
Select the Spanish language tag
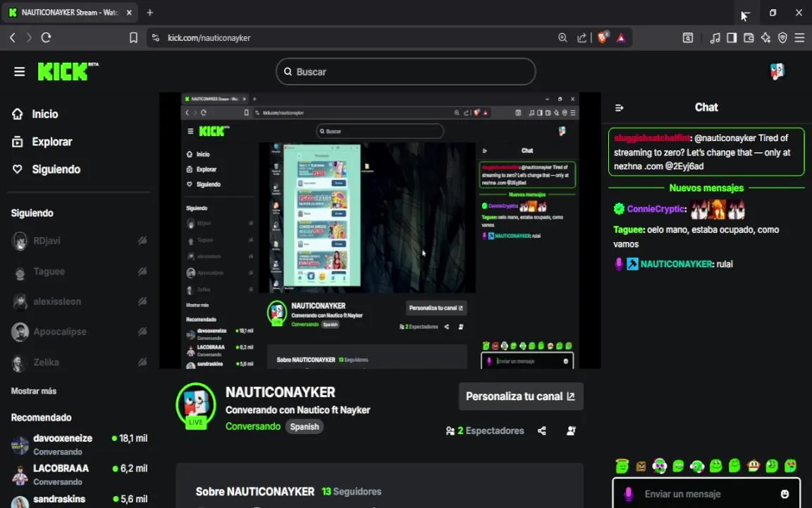pos(304,427)
